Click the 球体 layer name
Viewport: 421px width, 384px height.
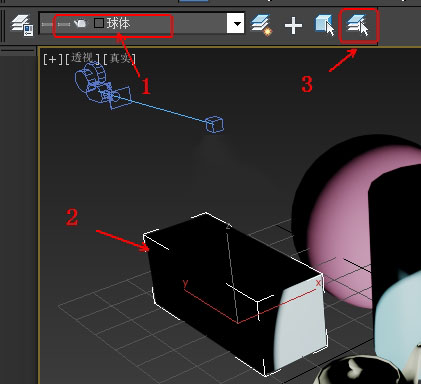118,23
